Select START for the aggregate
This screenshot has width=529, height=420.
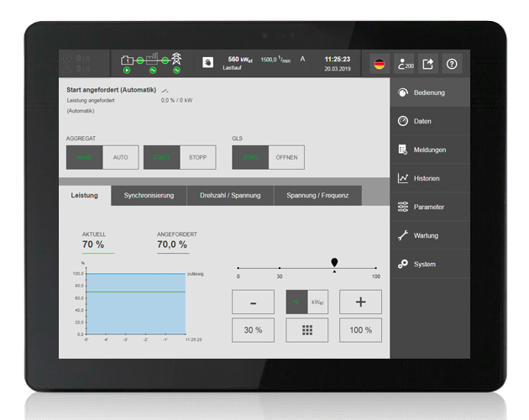pos(161,157)
